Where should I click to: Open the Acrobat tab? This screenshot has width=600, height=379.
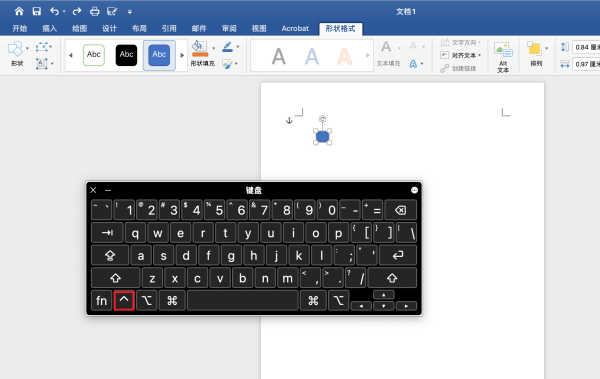point(295,28)
